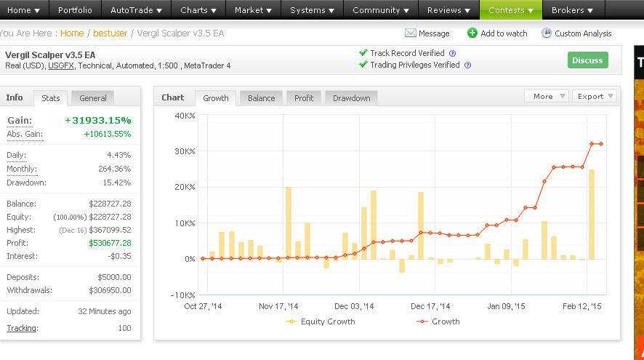Click the $367099.52 Highest value
Viewport: 644px width, 360px height.
pos(110,230)
